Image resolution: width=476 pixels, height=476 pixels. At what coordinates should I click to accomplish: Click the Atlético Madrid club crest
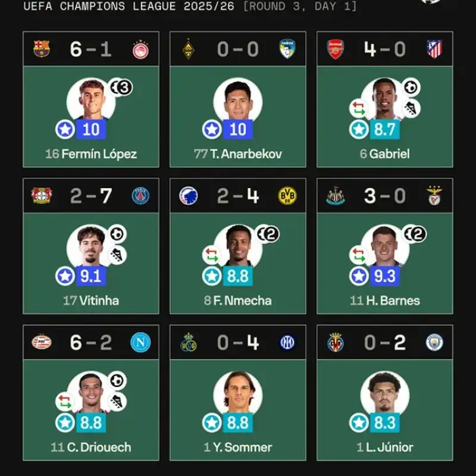434,49
